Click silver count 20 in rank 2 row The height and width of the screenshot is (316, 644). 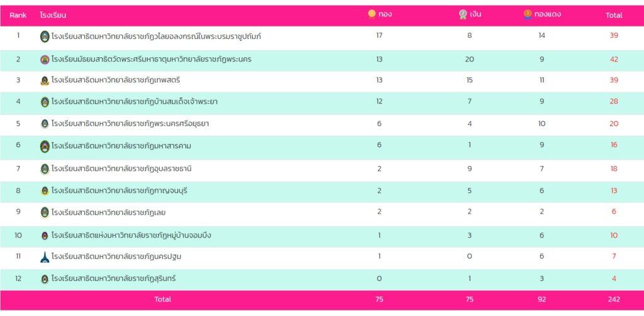click(x=469, y=59)
